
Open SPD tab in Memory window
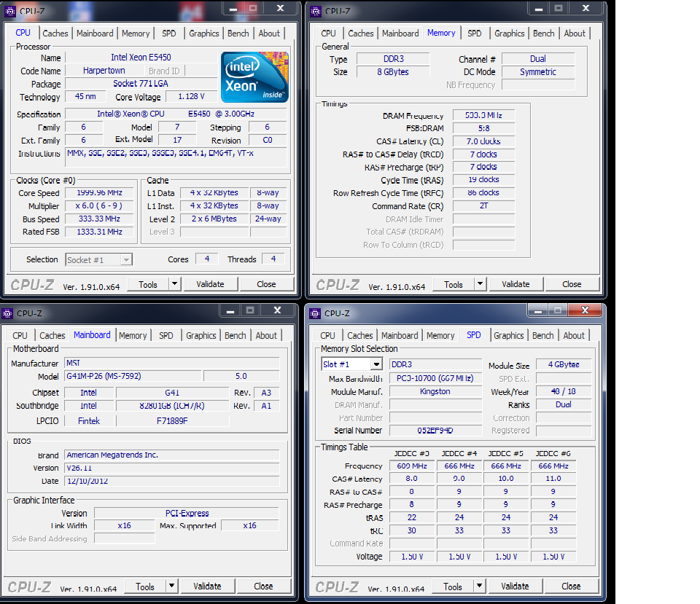474,34
